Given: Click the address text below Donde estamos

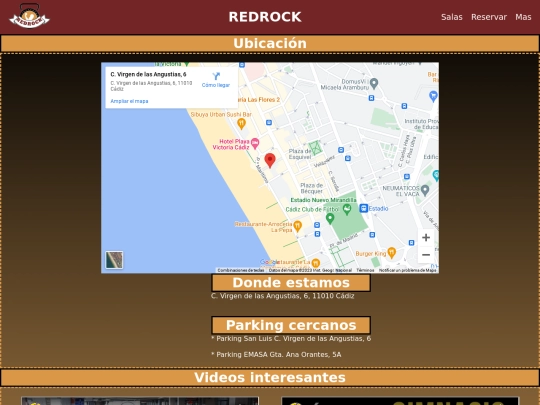Looking at the screenshot, I should [x=282, y=296].
